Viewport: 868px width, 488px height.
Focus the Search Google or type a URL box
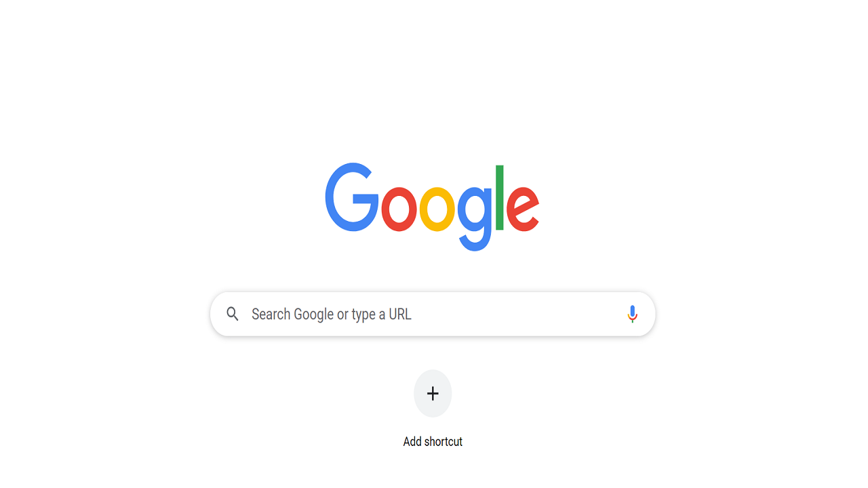coord(433,314)
